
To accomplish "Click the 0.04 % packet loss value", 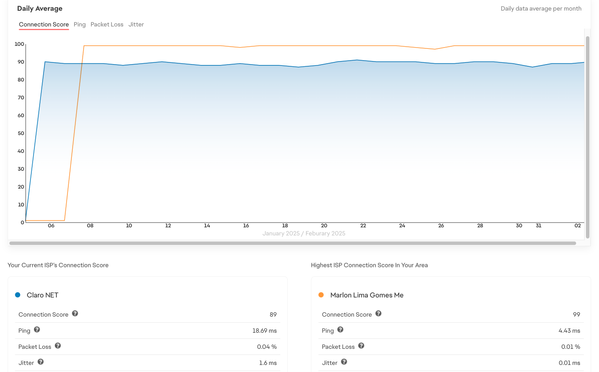I will coord(267,347).
